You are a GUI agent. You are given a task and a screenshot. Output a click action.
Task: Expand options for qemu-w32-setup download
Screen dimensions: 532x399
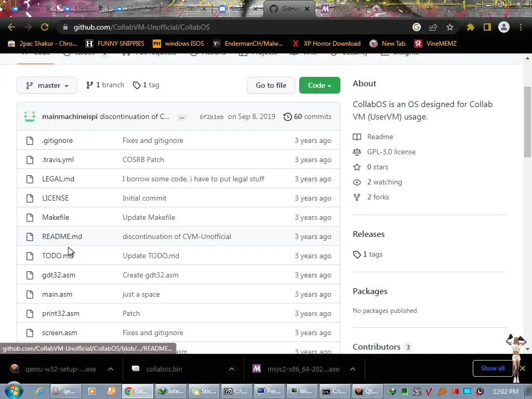click(111, 369)
